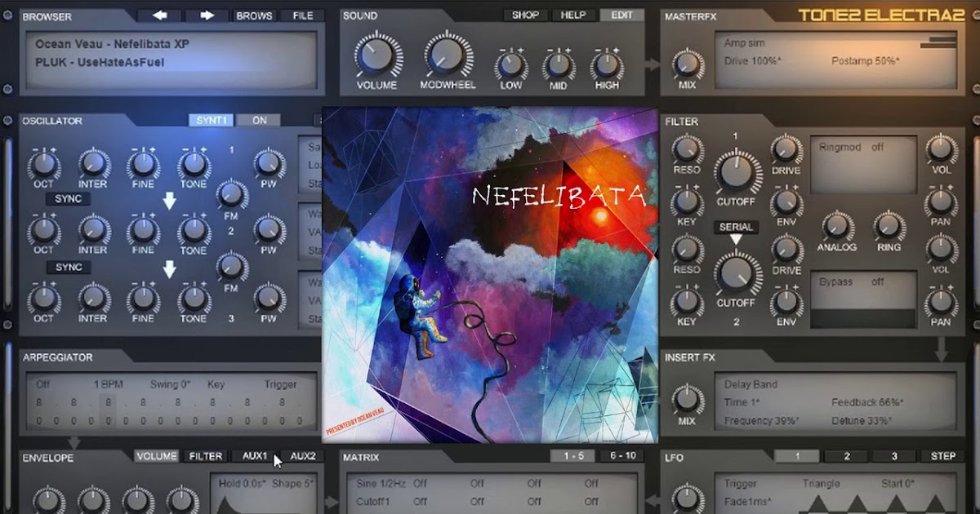The height and width of the screenshot is (514, 980).
Task: Click the down arrow between oscillator 1 and 2
Action: (170, 200)
